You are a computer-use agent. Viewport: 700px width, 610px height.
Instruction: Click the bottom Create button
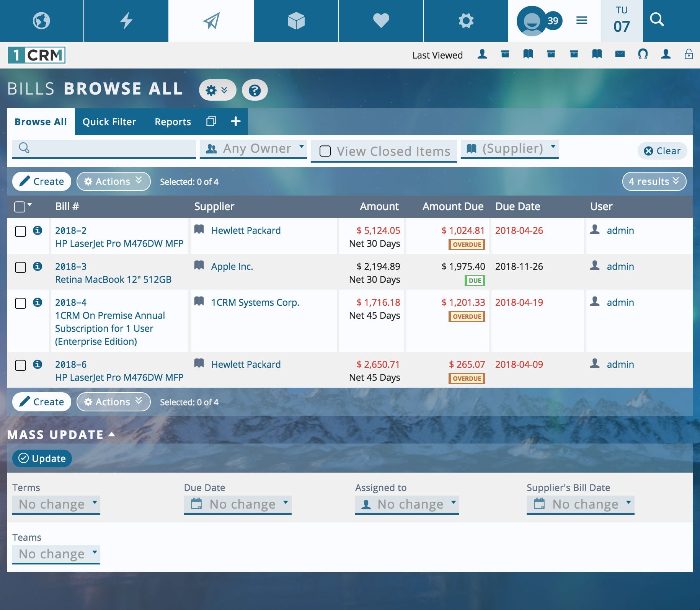click(x=42, y=402)
